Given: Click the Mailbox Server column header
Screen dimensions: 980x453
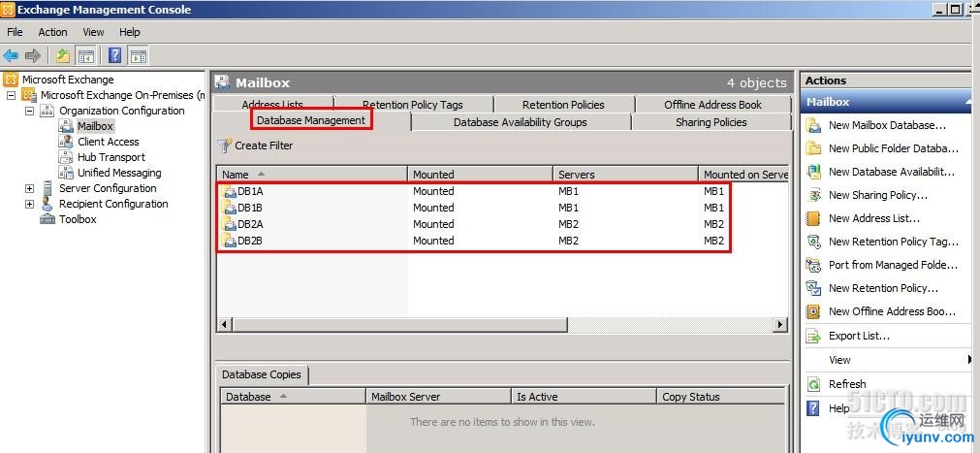Looking at the screenshot, I should coord(438,397).
